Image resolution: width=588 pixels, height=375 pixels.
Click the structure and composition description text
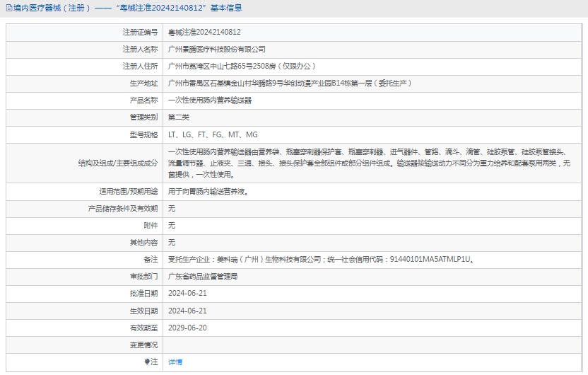367,163
